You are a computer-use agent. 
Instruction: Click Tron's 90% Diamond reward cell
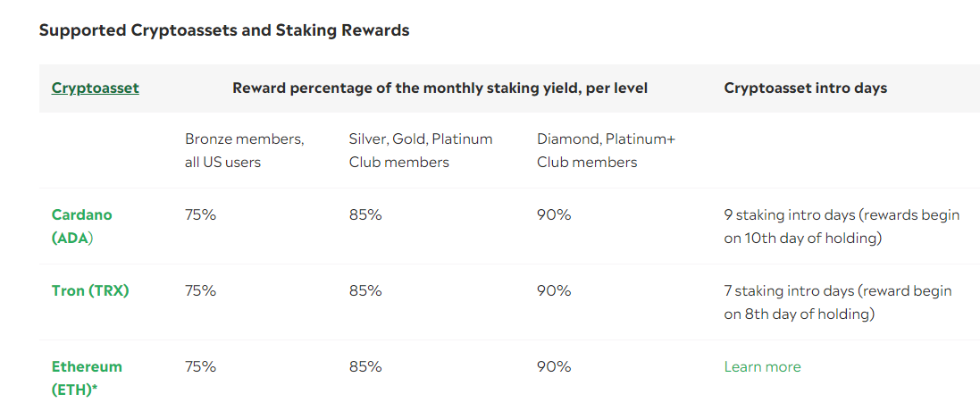click(554, 291)
